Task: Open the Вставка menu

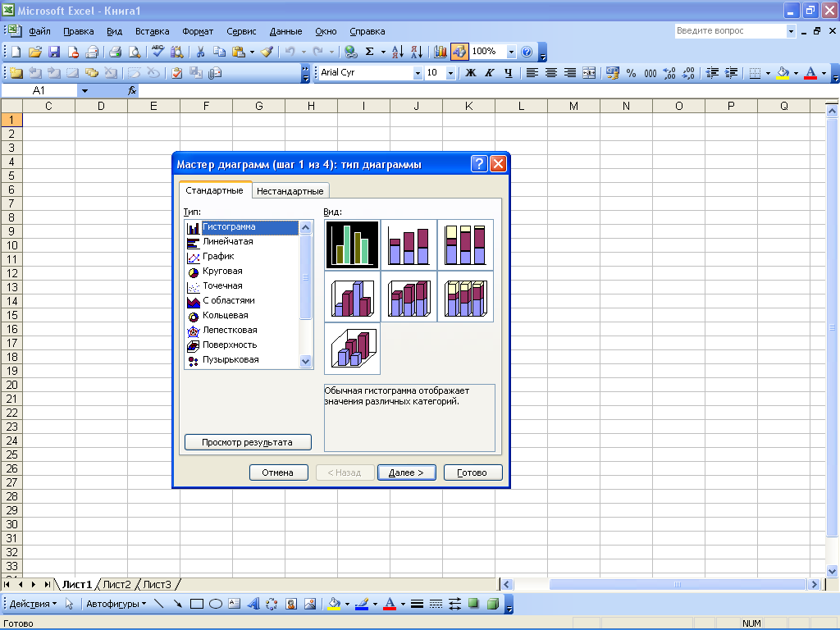Action: [x=152, y=31]
